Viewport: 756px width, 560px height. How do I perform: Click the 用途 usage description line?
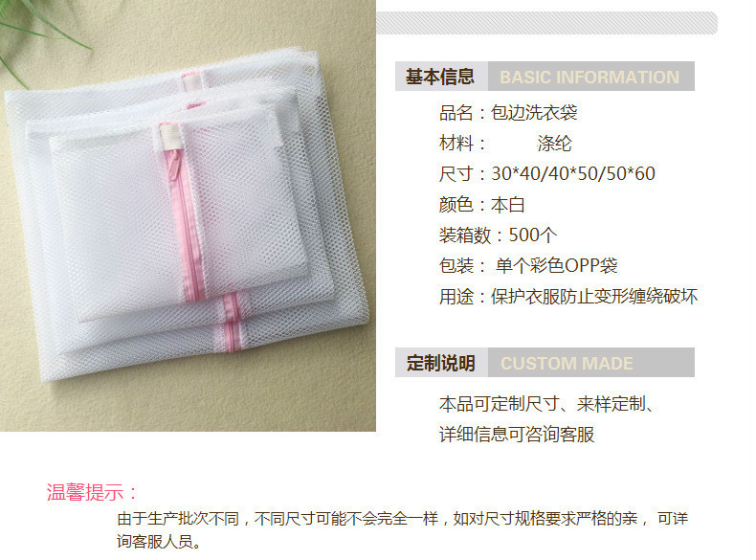(568, 296)
